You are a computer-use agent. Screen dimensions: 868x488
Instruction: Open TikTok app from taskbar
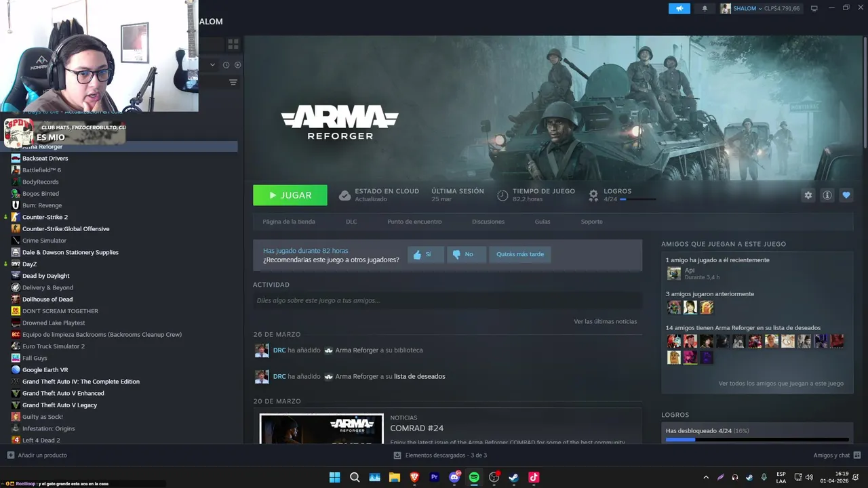tap(534, 477)
